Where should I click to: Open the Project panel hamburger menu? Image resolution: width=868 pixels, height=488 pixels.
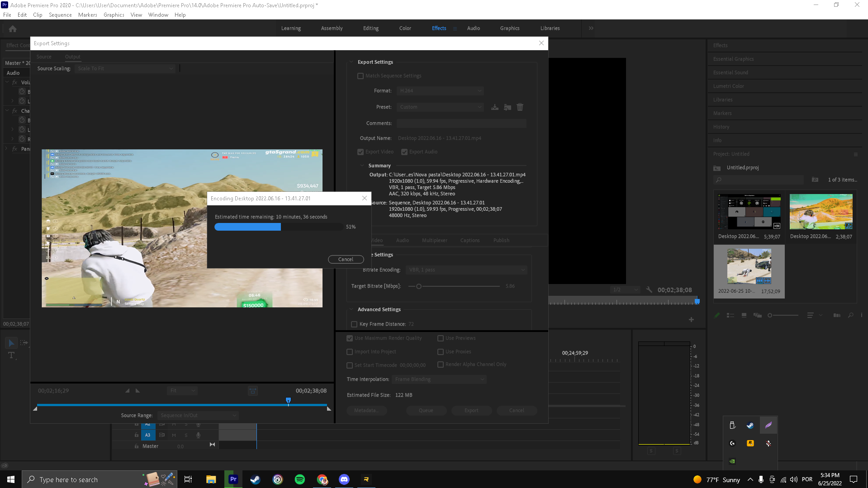click(x=856, y=154)
